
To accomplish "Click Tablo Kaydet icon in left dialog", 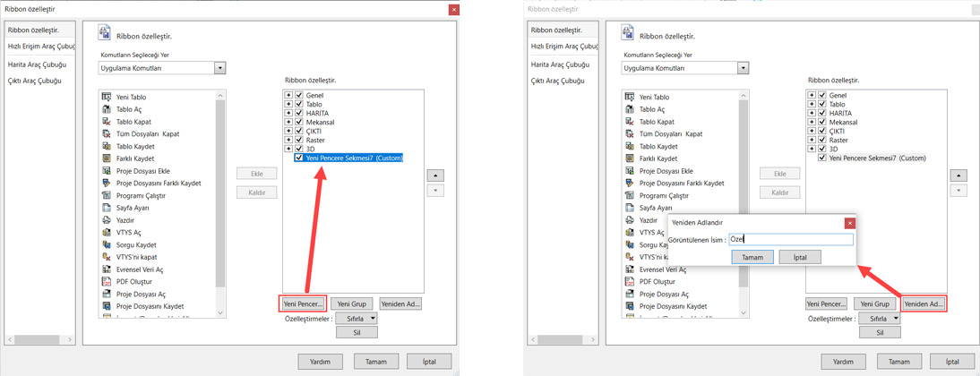I will pyautogui.click(x=107, y=146).
